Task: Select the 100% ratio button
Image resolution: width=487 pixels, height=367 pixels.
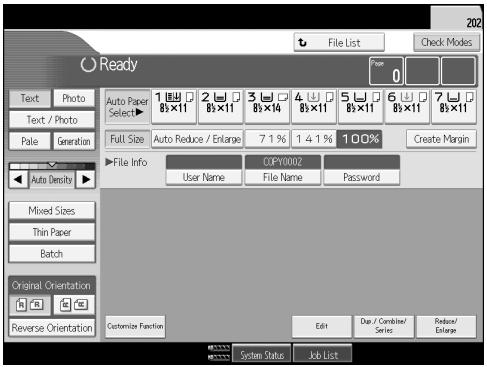Action: coord(360,139)
